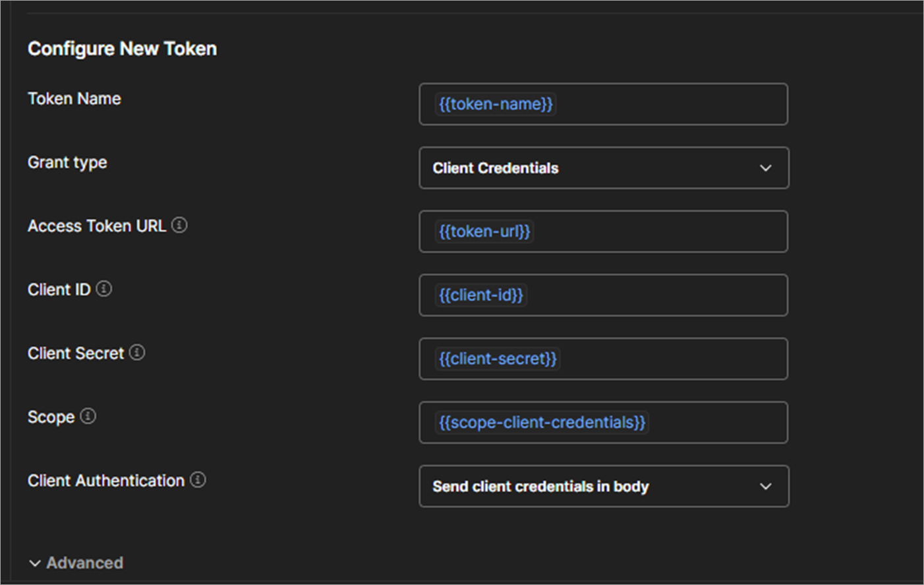Viewport: 924px width, 585px height.
Task: Click the Client ID info icon
Action: pyautogui.click(x=105, y=288)
